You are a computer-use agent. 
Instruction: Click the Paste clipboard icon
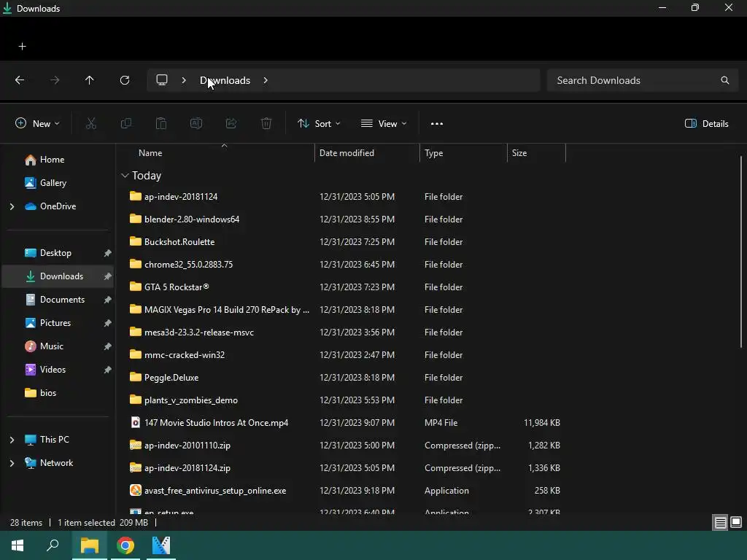coord(161,124)
